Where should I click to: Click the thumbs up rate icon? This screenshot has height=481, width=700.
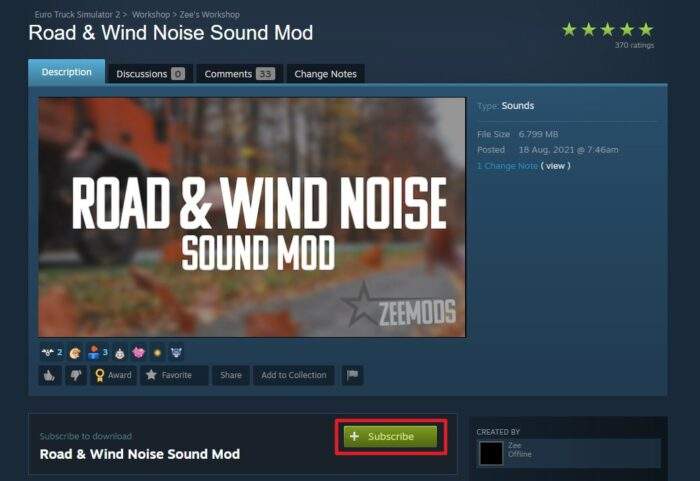pos(50,375)
